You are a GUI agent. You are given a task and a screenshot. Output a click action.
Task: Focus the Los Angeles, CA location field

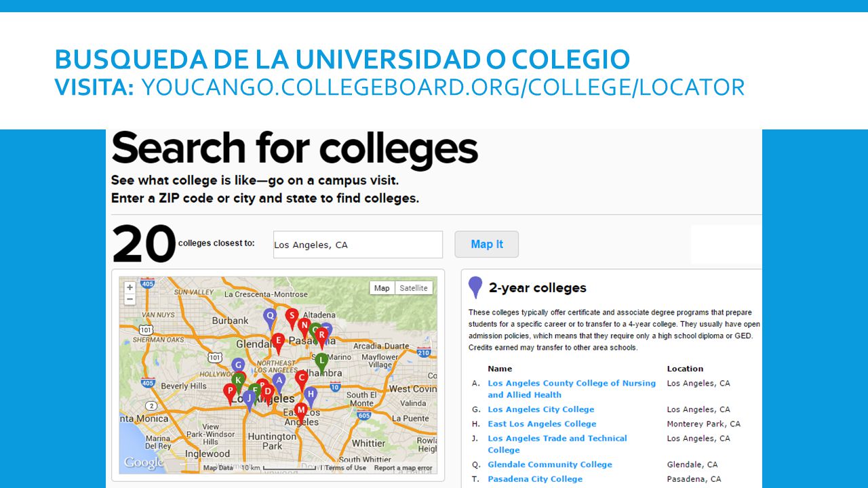357,245
